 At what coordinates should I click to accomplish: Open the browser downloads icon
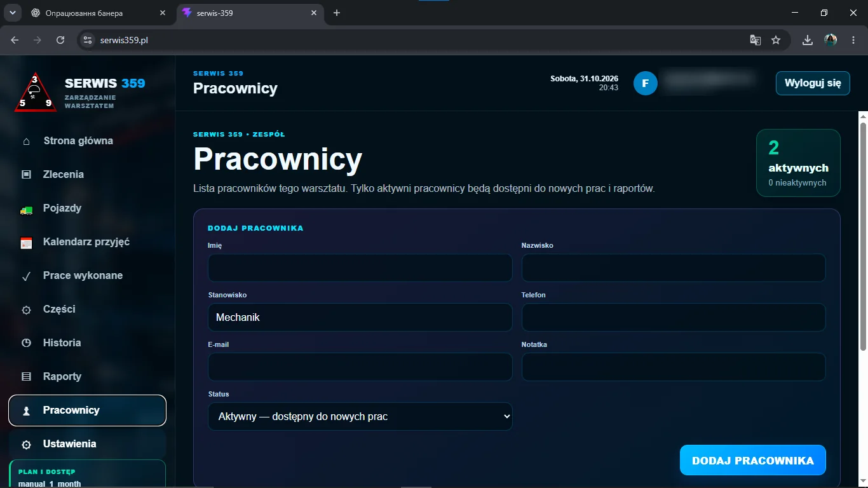[807, 40]
